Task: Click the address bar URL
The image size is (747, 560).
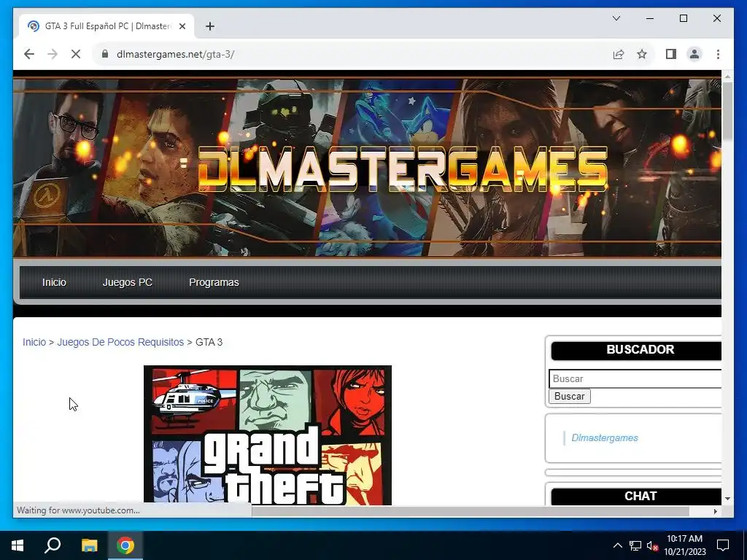Action: pyautogui.click(x=175, y=54)
